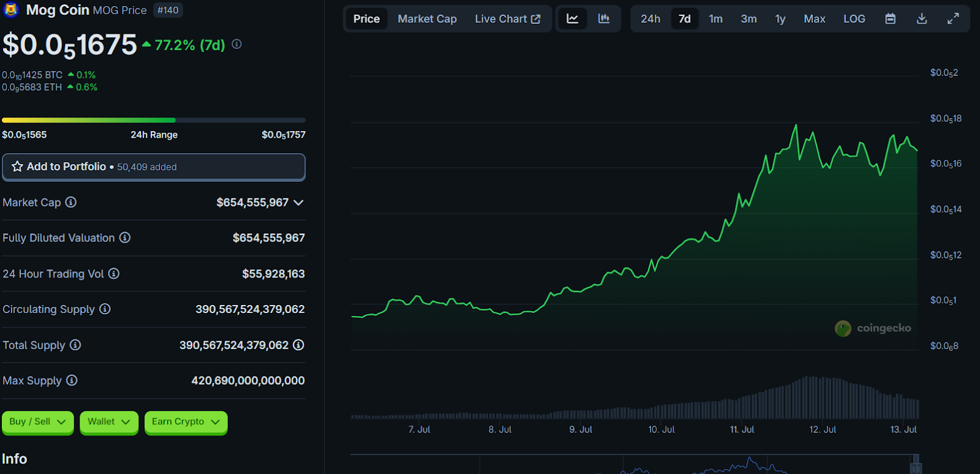Toggle LOG scale on the chart
The image size is (980, 474).
854,19
